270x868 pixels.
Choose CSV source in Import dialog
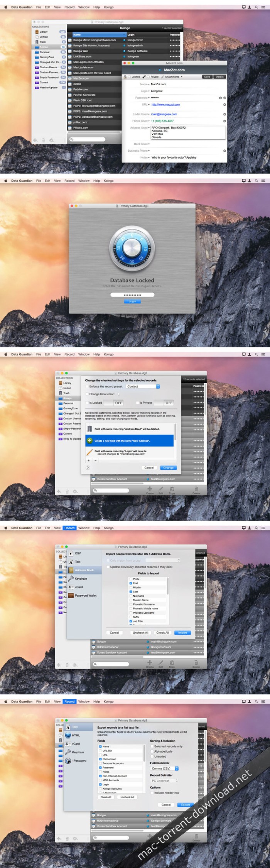[84, 553]
